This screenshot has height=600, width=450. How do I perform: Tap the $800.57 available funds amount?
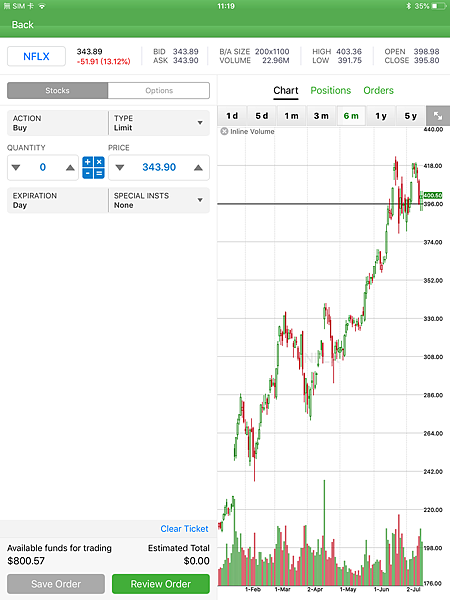coord(26,561)
